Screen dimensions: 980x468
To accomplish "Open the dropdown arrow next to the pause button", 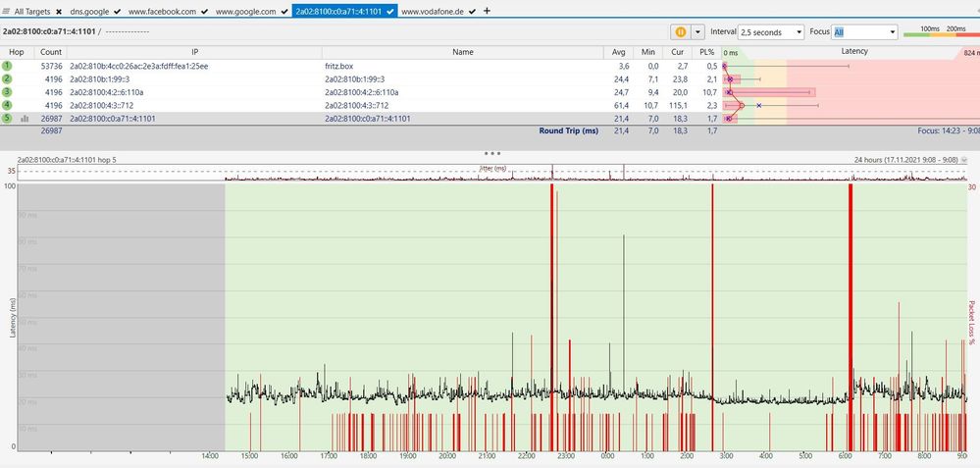I will pos(697,31).
